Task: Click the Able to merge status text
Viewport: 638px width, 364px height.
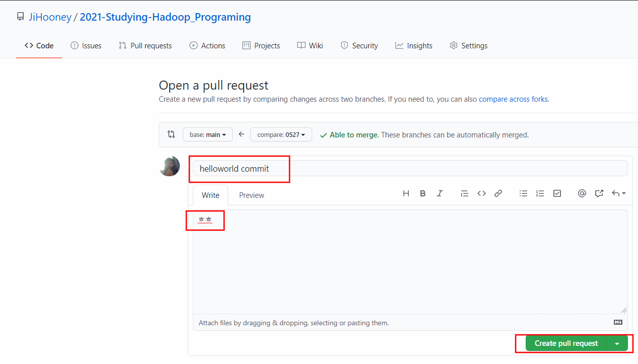Action: point(354,135)
